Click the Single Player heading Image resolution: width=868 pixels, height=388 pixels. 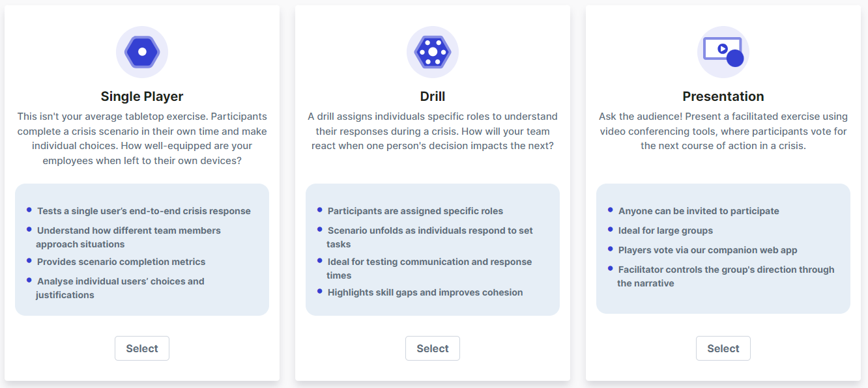(x=142, y=96)
